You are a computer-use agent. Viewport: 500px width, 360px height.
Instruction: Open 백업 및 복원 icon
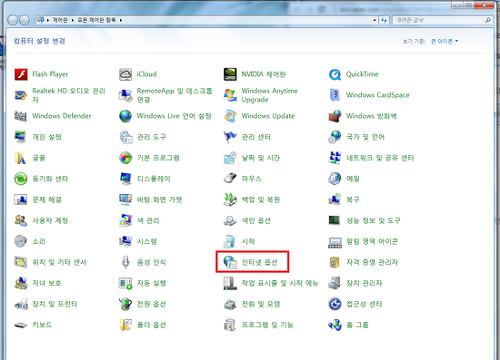(x=230, y=200)
